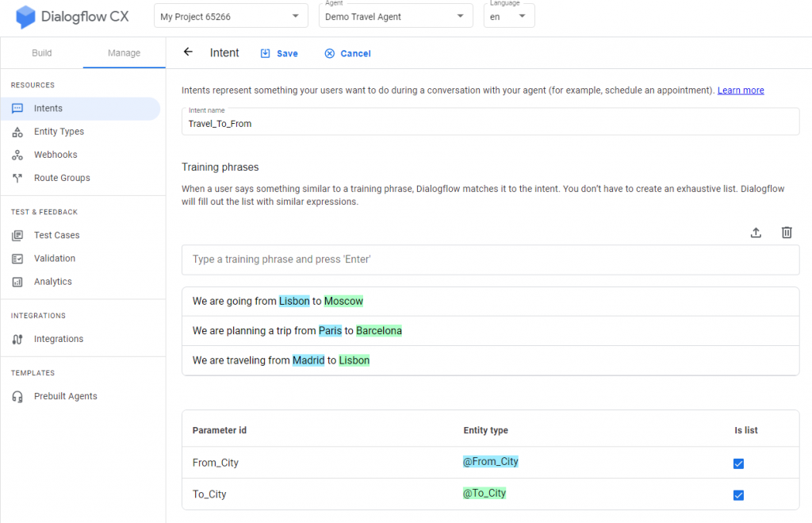
Task: Open Intents in the sidebar
Action: [x=81, y=109]
